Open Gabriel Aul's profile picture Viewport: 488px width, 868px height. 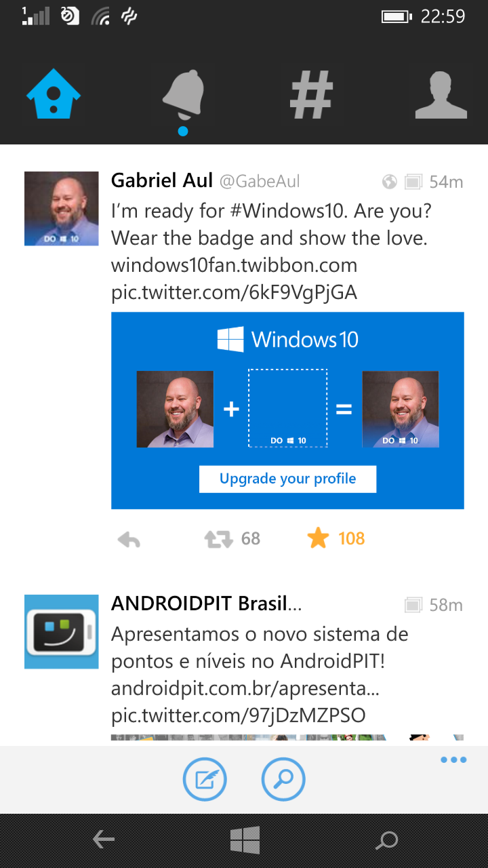(x=62, y=208)
